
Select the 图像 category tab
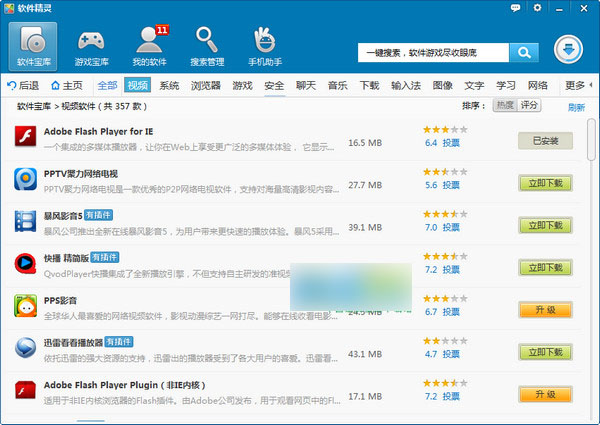443,85
